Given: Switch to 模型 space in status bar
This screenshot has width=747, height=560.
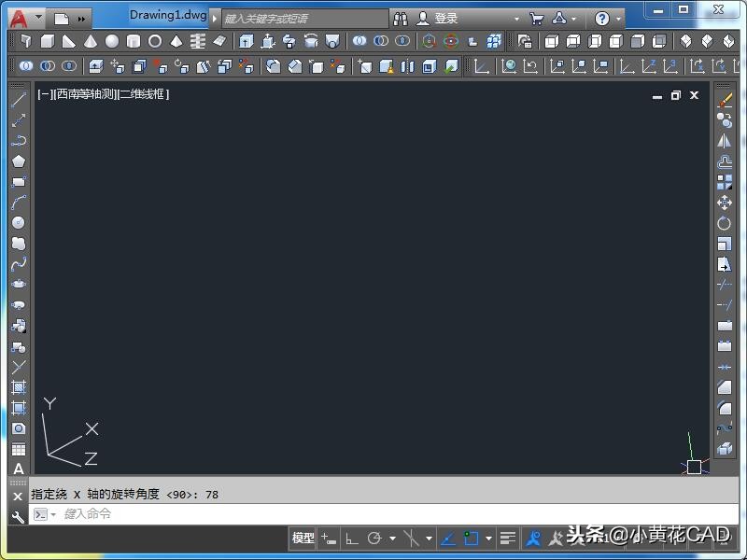Looking at the screenshot, I should tap(303, 539).
